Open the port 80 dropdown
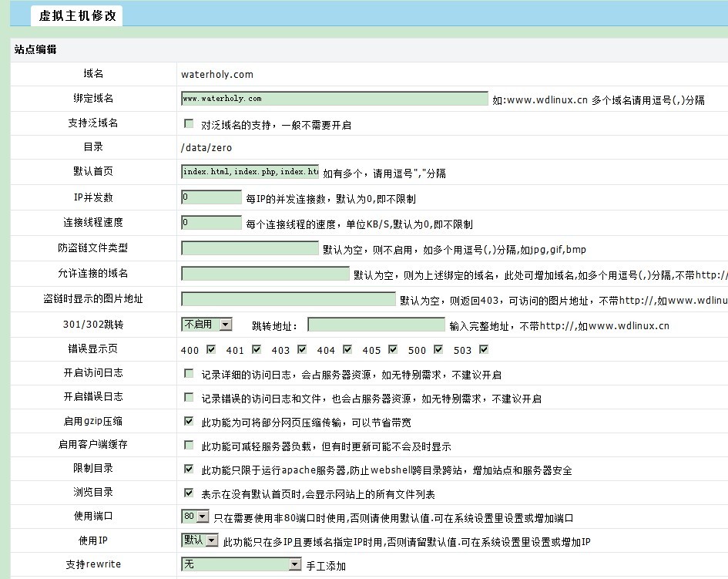Image resolution: width=728 pixels, height=579 pixels. point(195,517)
